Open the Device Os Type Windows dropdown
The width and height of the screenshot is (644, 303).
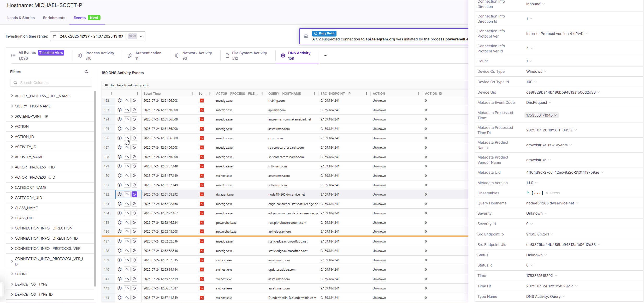(x=536, y=71)
